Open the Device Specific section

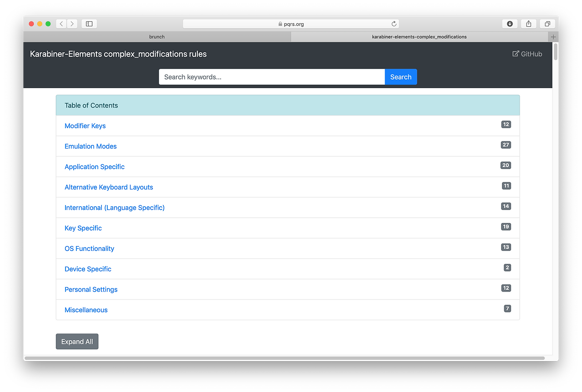pos(88,269)
